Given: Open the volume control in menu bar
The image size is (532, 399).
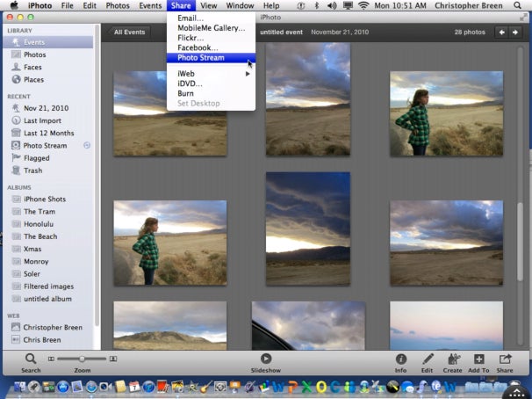Looking at the screenshot, I should coord(332,5).
